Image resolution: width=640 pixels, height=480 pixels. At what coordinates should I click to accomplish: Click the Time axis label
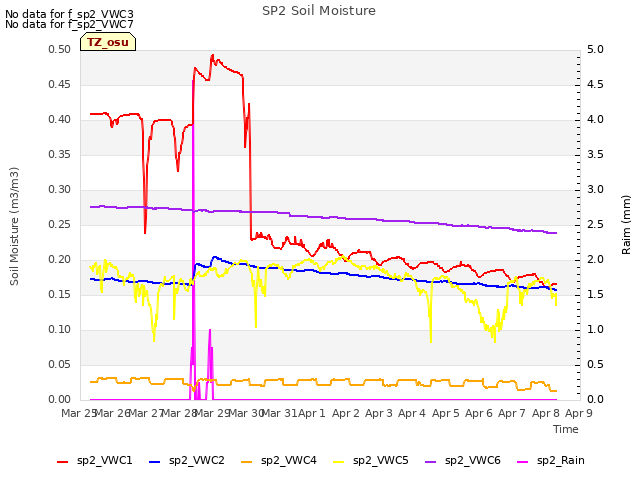click(x=566, y=429)
